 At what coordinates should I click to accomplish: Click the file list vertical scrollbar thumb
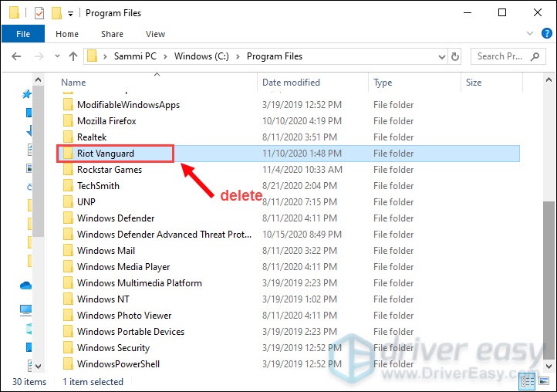click(x=549, y=280)
